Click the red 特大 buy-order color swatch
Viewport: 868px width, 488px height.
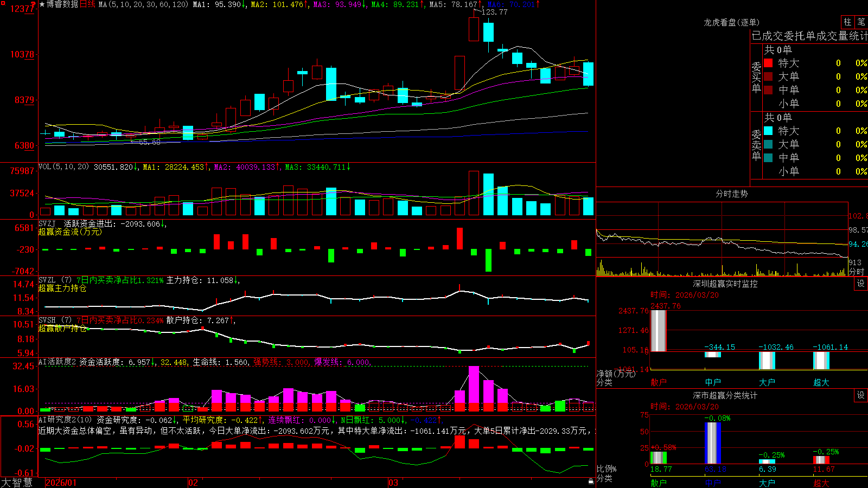click(768, 63)
